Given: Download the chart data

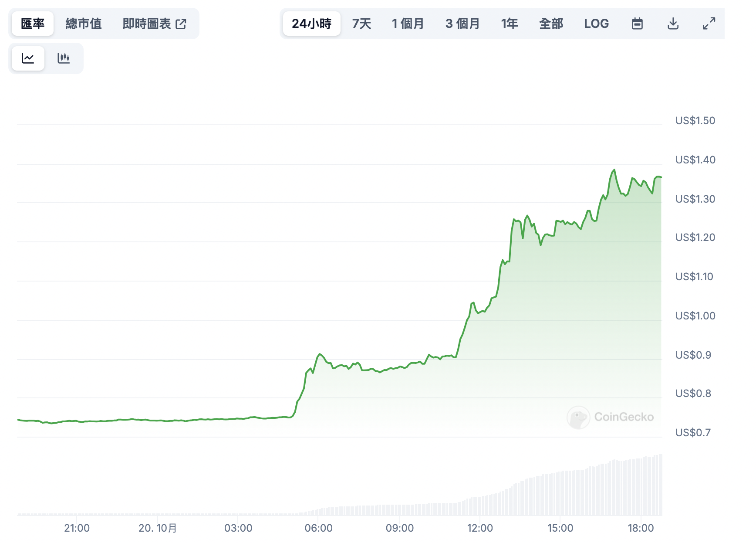Looking at the screenshot, I should click(x=673, y=24).
